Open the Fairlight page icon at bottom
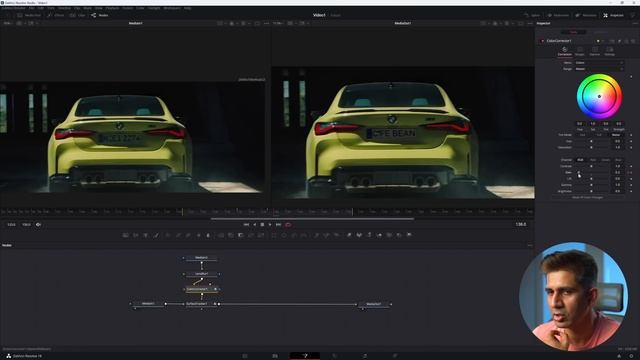This screenshot has width=640, height=360. 364,356
